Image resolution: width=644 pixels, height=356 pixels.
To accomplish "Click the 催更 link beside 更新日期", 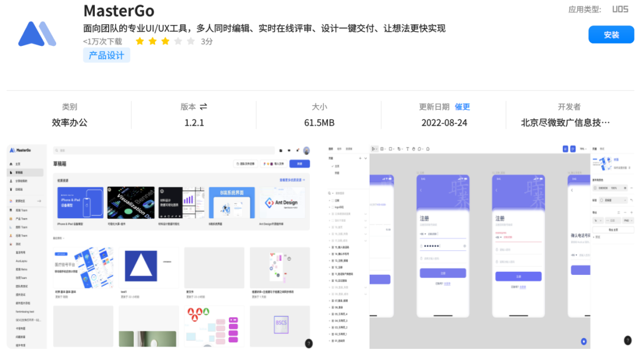I will point(462,107).
